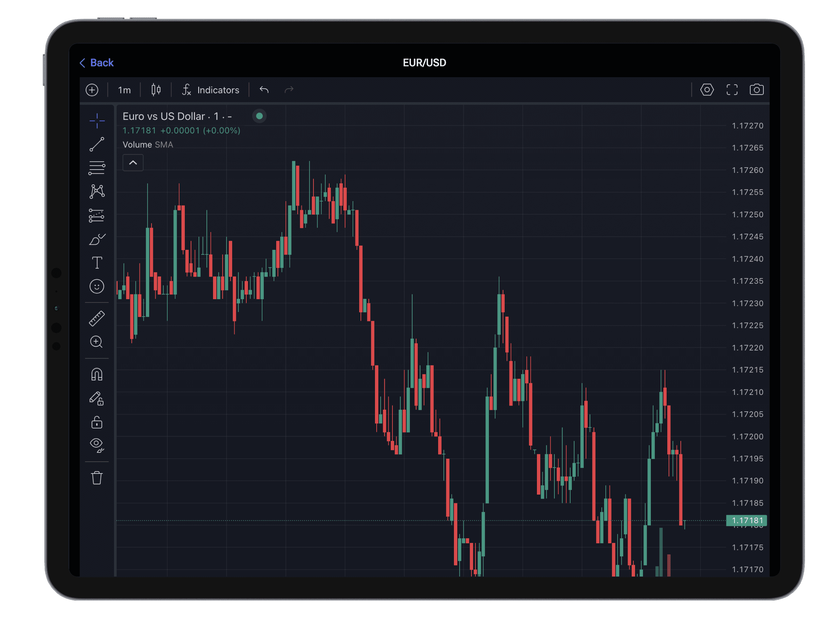Select the brush drawing tool
Viewport: 840px width, 640px height.
(97, 239)
